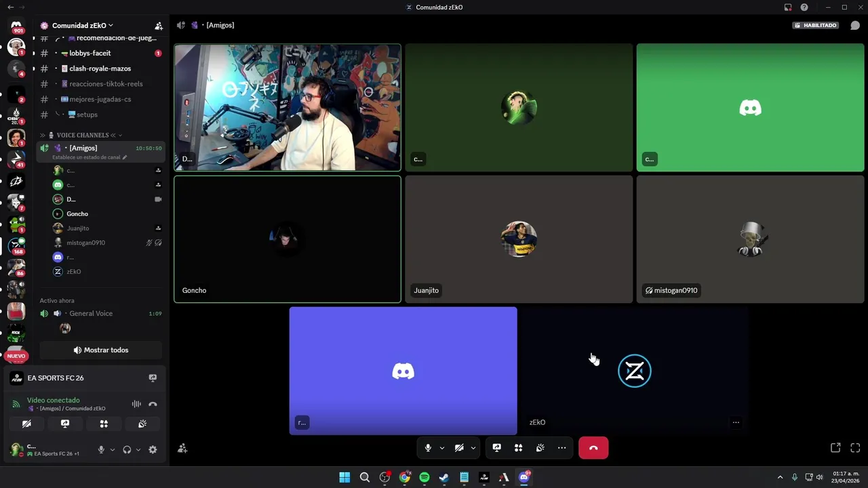This screenshot has height=488, width=868.
Task: Open the chat bubble icon in the top-right corner
Action: point(855,26)
